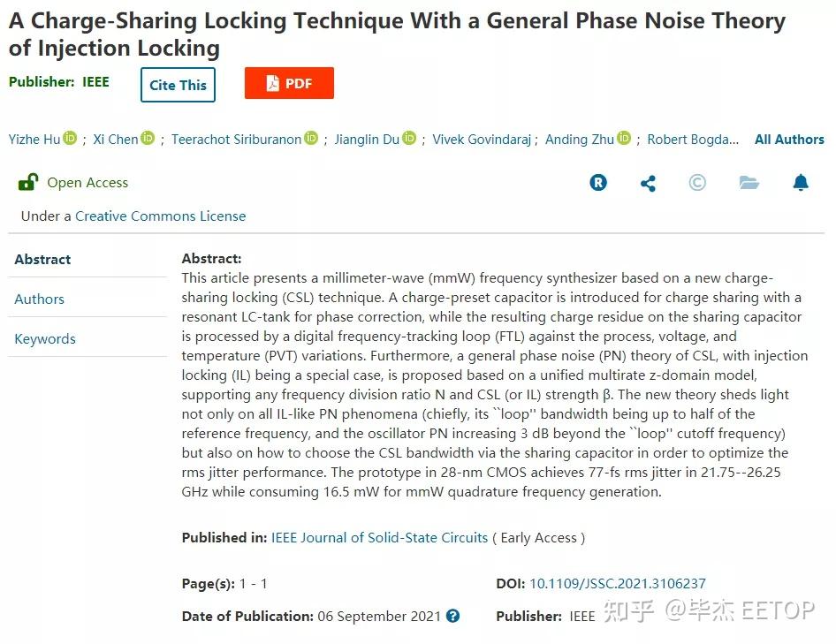
Task: Click the bell alerts icon
Action: [801, 183]
